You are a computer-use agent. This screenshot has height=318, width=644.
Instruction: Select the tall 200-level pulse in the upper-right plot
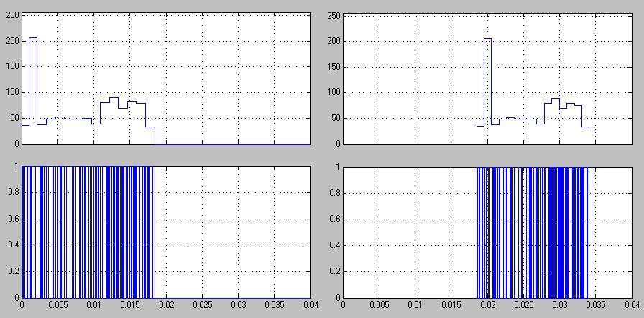pos(487,82)
